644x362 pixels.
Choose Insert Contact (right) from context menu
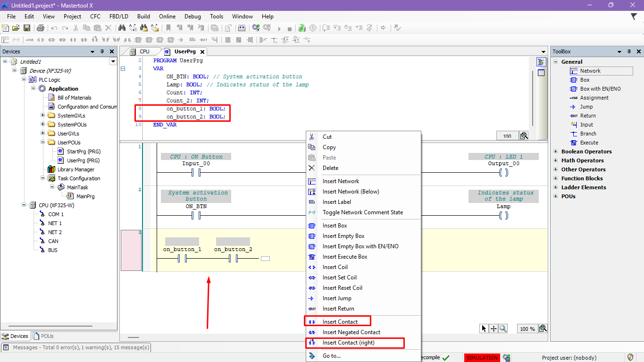[x=348, y=343]
